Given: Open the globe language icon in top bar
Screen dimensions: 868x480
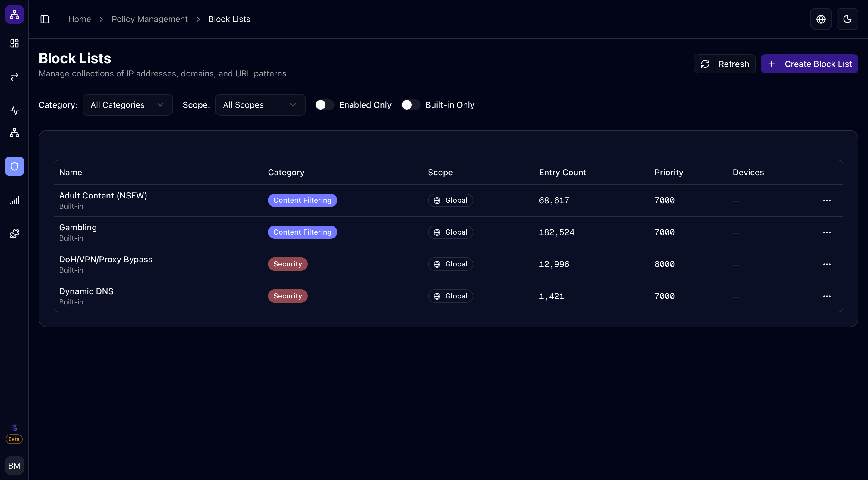Looking at the screenshot, I should pos(821,19).
